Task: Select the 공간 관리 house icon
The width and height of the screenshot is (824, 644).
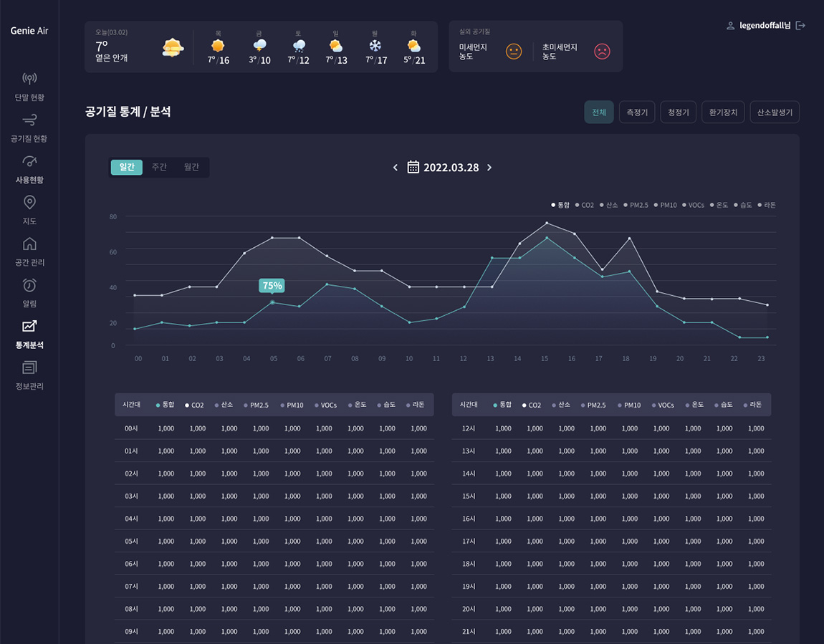Action: (x=29, y=244)
